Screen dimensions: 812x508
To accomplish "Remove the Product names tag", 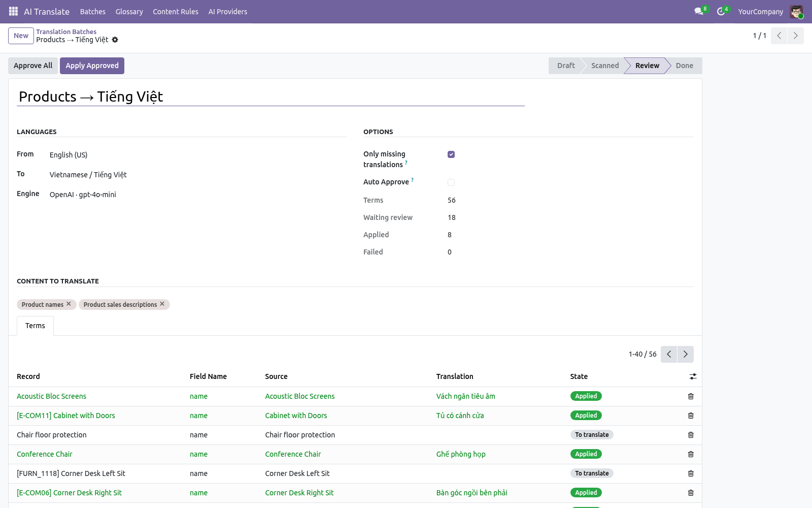I will pyautogui.click(x=69, y=304).
